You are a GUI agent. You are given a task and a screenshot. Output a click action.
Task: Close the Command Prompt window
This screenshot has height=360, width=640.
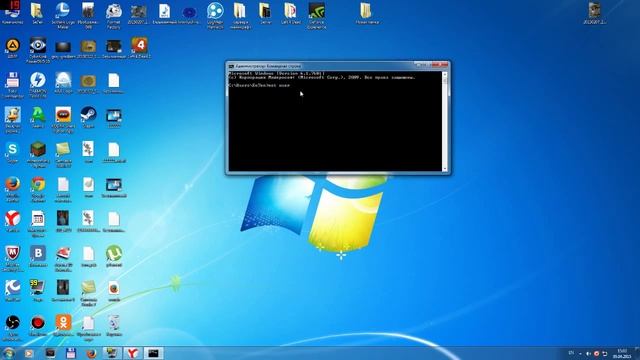click(440, 65)
